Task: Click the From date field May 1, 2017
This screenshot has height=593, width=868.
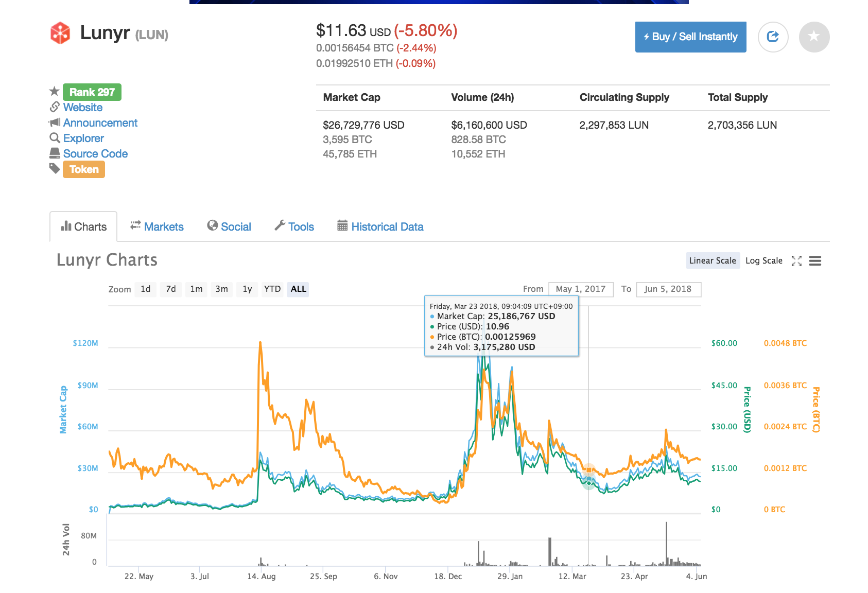Action: click(x=581, y=289)
